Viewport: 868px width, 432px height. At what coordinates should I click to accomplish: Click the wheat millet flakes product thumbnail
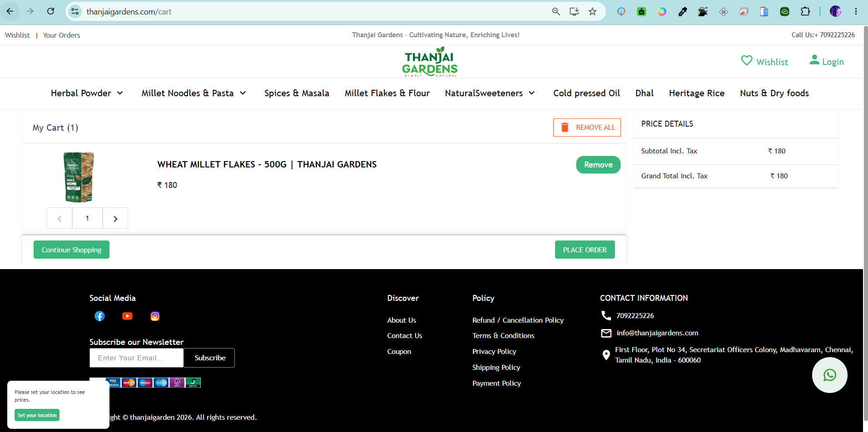coord(79,177)
